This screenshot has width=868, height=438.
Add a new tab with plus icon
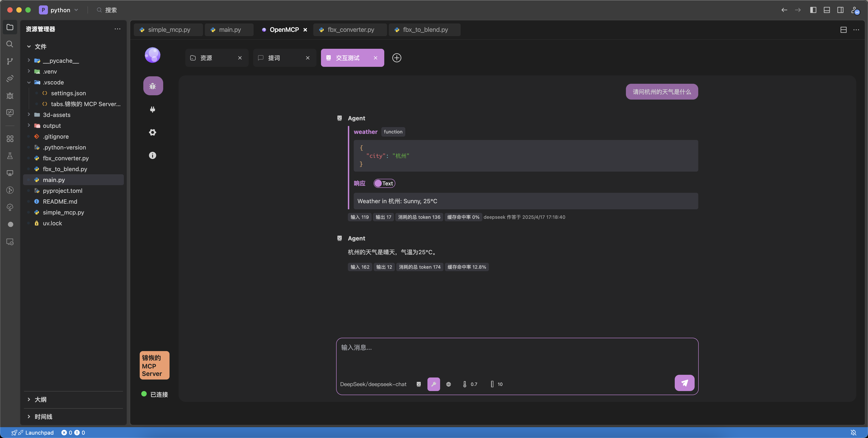pos(397,58)
